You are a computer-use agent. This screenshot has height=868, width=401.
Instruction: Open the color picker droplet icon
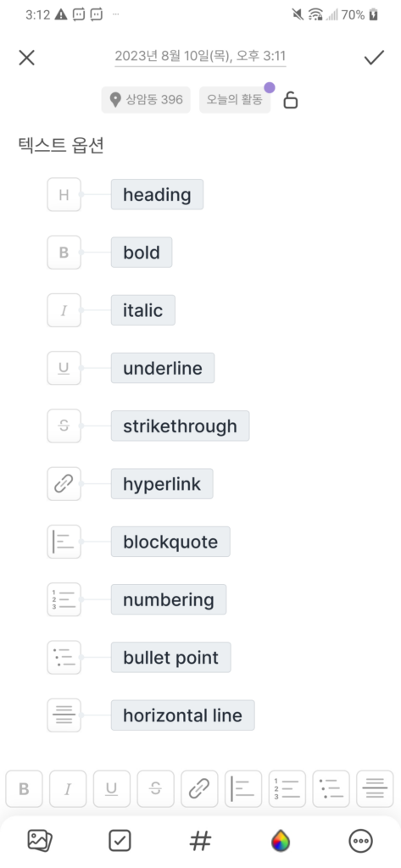(281, 842)
